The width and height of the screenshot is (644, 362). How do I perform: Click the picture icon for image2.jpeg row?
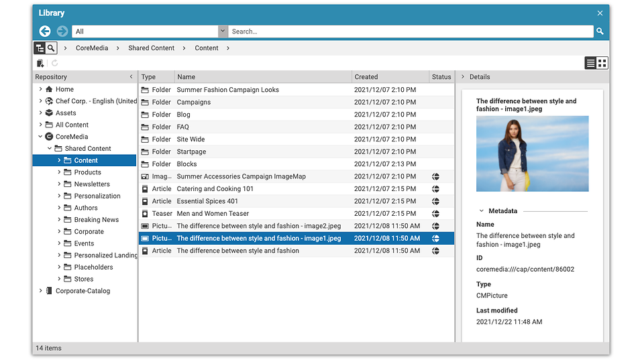[145, 226]
